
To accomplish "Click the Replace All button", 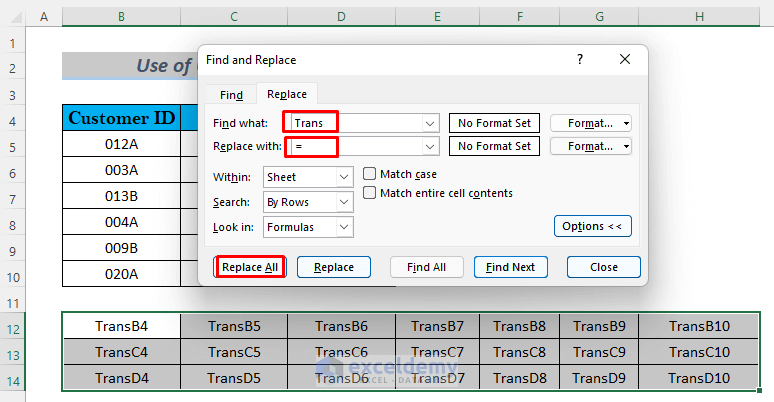I will [250, 267].
